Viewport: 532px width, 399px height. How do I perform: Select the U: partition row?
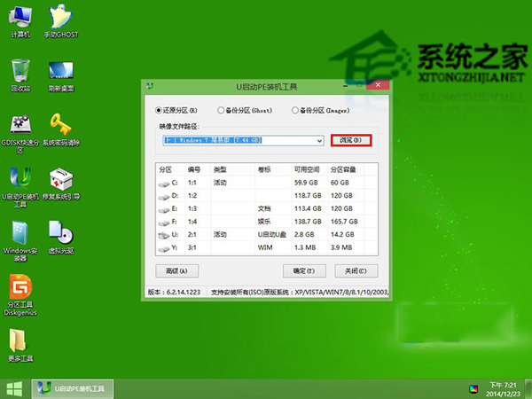tap(267, 234)
